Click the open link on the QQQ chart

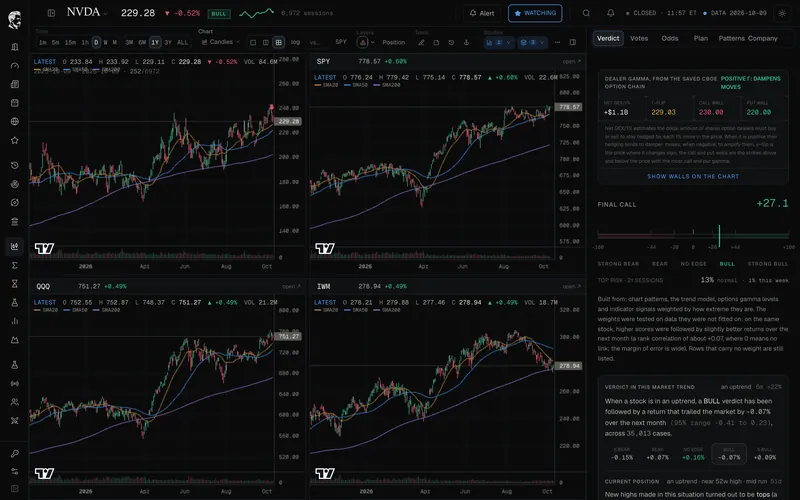(x=291, y=286)
